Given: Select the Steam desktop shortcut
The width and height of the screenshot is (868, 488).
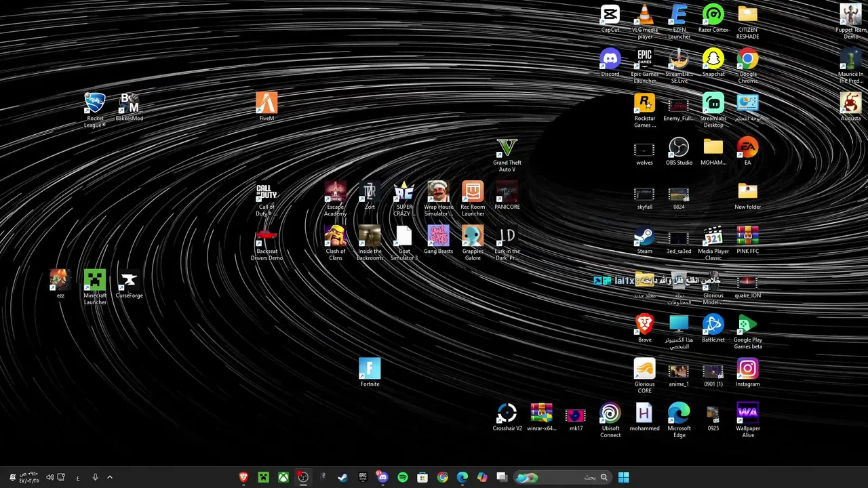Looking at the screenshot, I should pos(644,241).
